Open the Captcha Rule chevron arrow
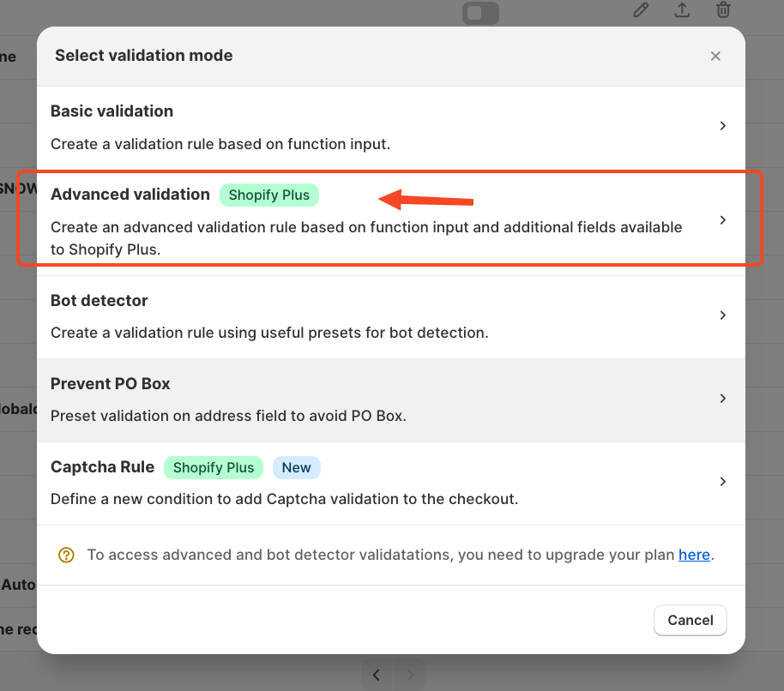This screenshot has width=784, height=691. (722, 482)
